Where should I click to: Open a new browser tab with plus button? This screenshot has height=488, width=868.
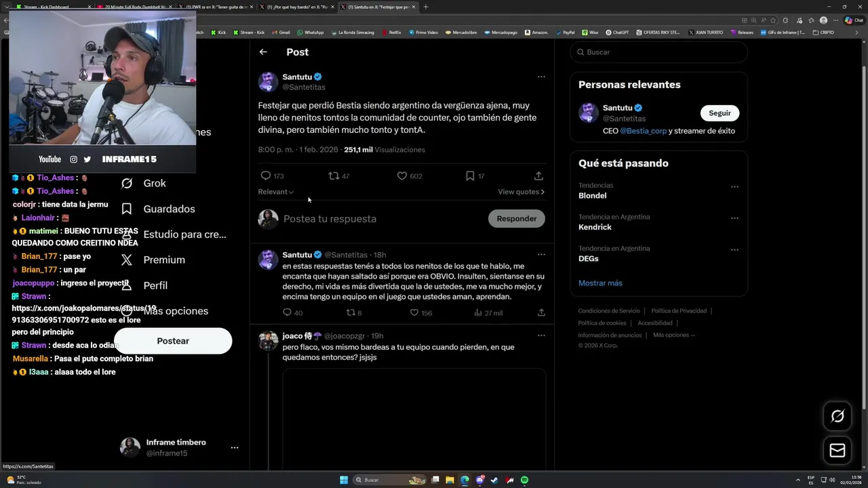pyautogui.click(x=426, y=7)
